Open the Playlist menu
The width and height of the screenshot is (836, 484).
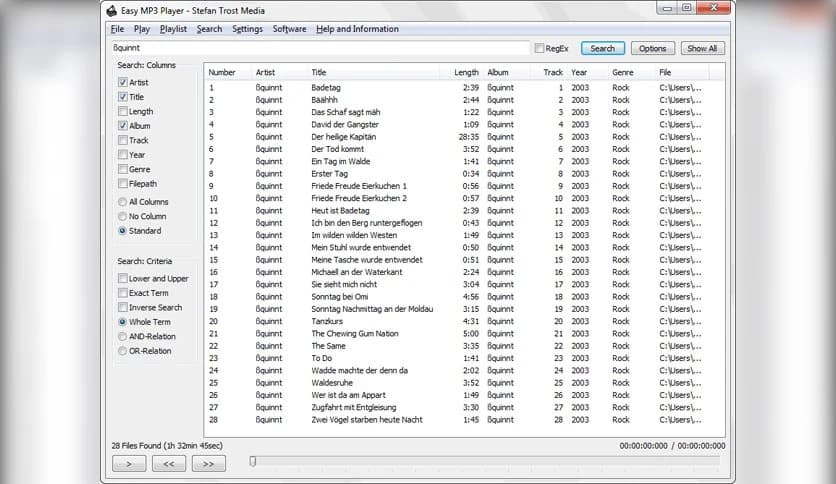point(173,29)
